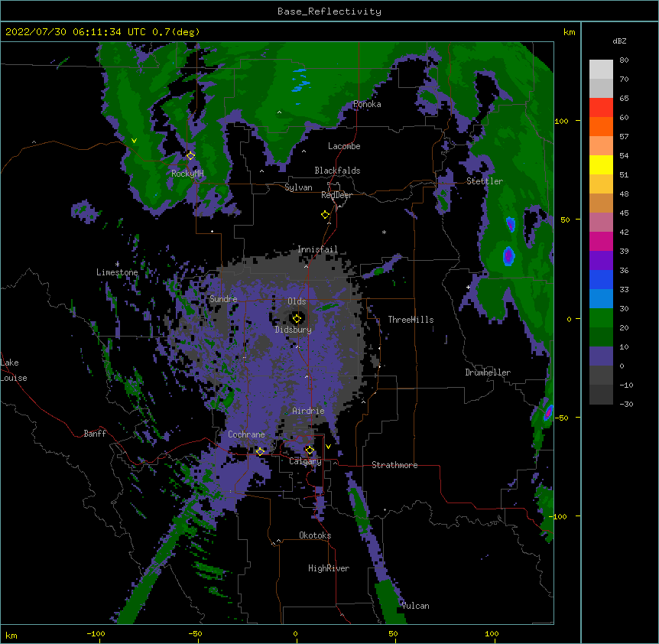Click the RockyMH label
659x644 pixels.
pyautogui.click(x=187, y=173)
